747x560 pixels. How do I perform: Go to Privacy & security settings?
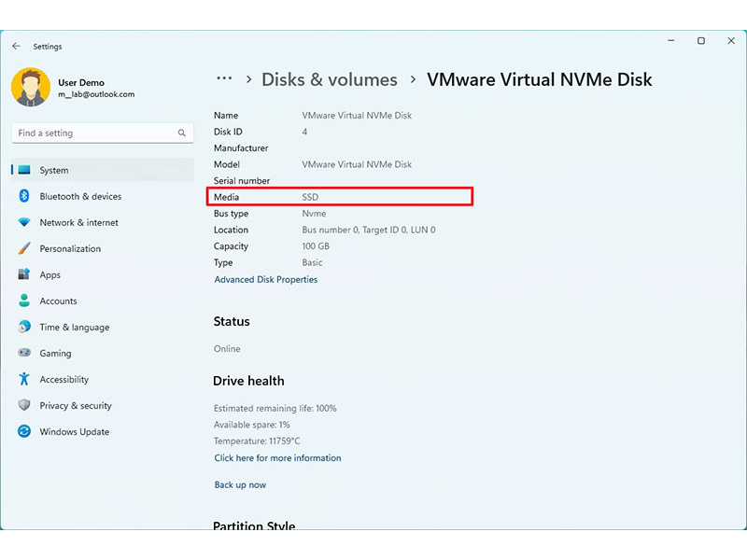tap(103, 406)
